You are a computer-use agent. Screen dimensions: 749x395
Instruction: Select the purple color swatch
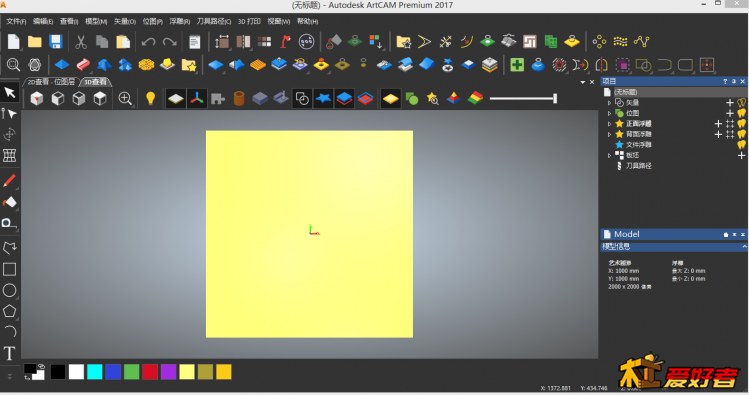click(168, 372)
